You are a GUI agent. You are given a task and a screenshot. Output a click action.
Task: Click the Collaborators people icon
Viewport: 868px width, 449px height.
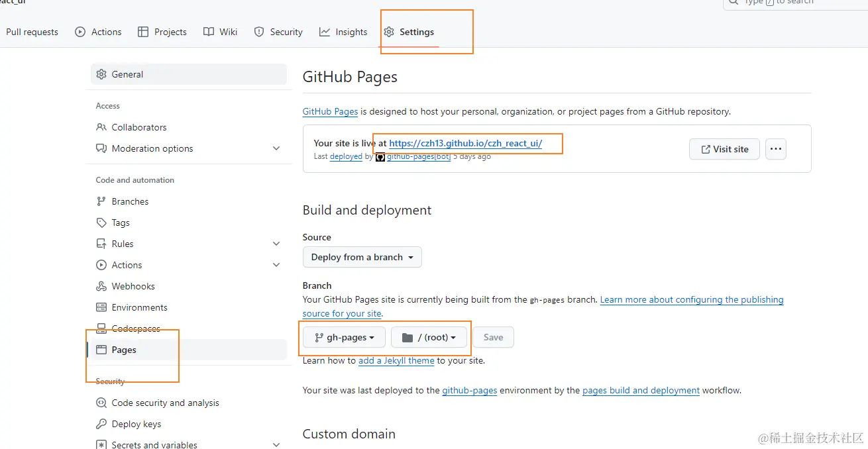[101, 127]
